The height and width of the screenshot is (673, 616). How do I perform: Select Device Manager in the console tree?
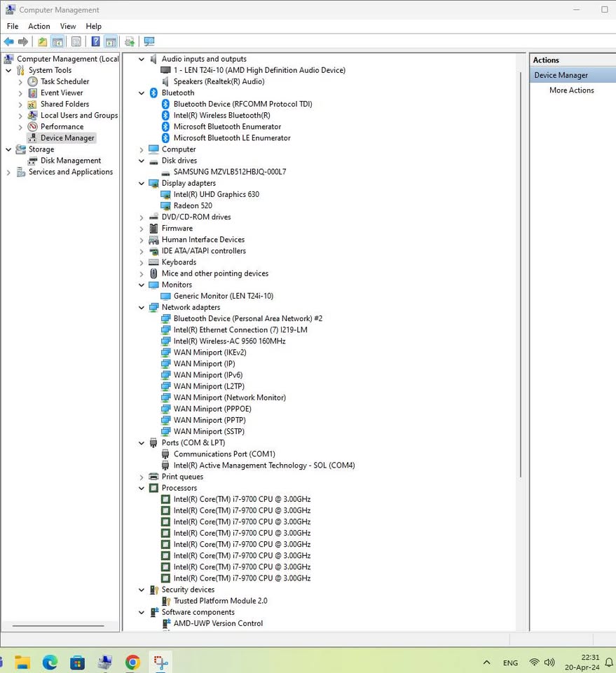tap(67, 138)
